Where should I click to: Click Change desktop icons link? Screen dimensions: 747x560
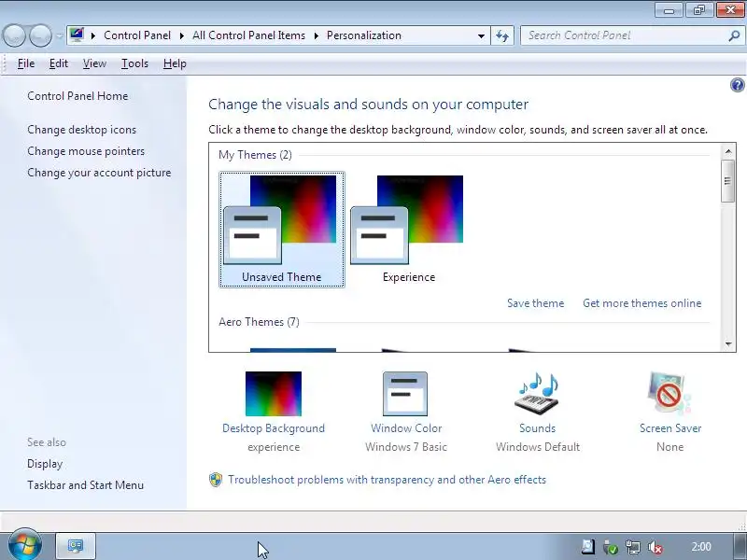coord(81,130)
